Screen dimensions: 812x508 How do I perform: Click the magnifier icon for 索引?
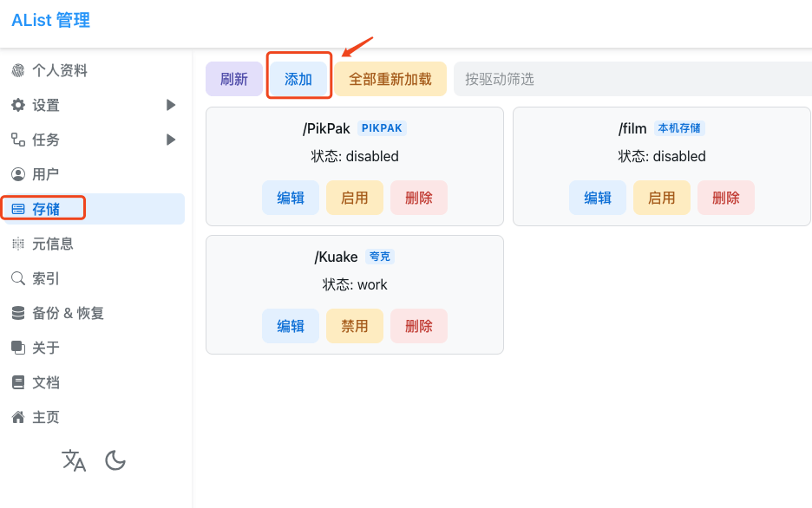tap(18, 278)
